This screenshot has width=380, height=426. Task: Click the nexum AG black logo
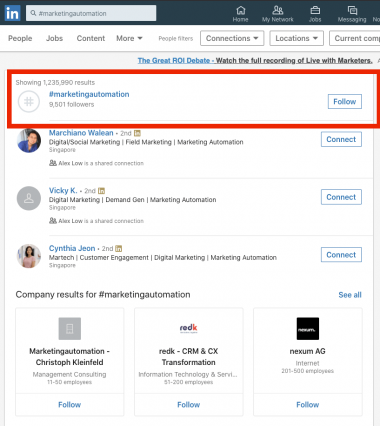[x=308, y=329]
